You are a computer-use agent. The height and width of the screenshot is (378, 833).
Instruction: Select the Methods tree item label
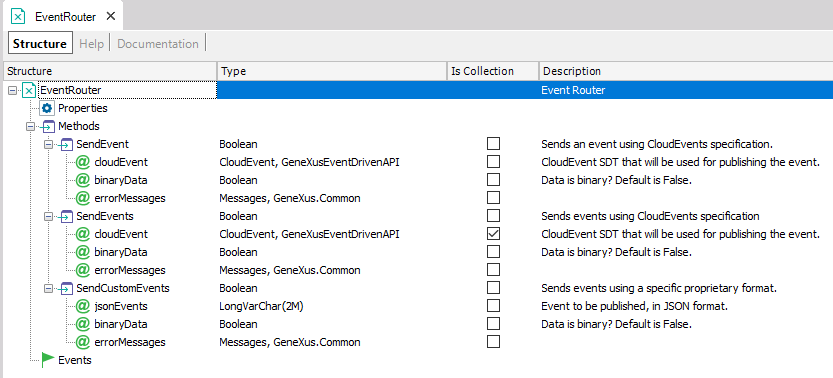[79, 126]
